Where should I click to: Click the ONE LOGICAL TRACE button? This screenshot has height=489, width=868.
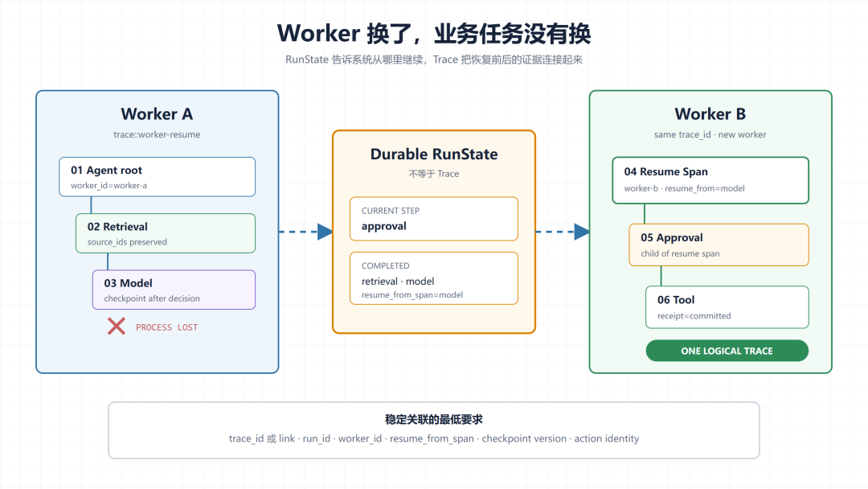[727, 351]
